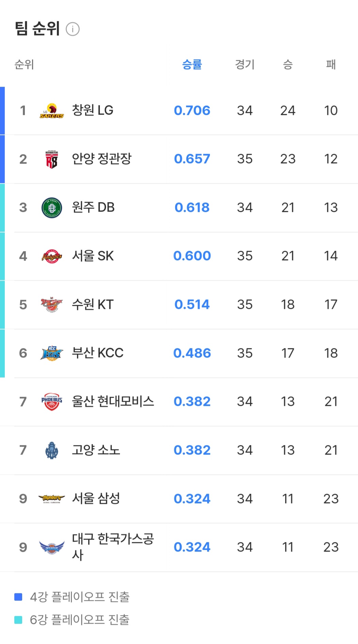
Task: Open the 창원 LG team name
Action: pos(93,111)
